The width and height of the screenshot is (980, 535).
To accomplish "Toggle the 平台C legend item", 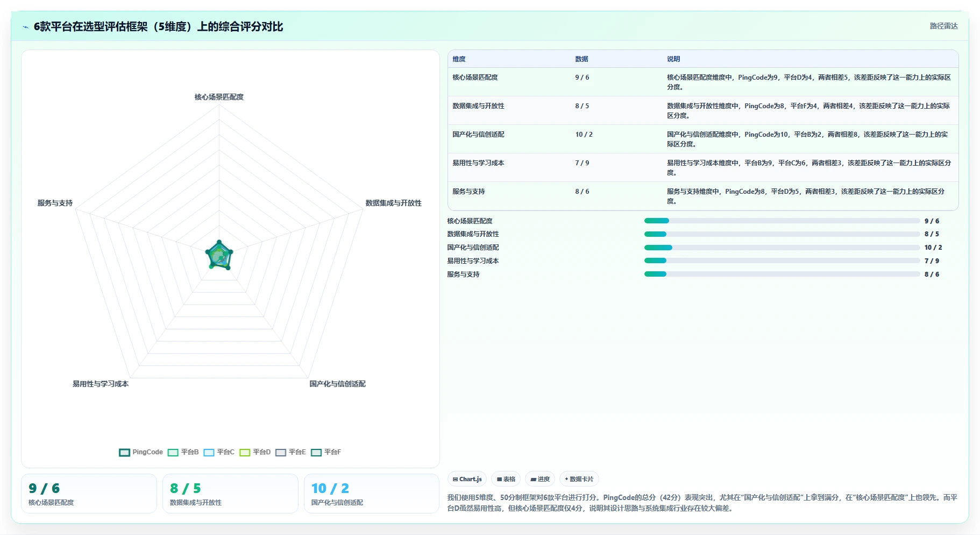I will click(219, 452).
